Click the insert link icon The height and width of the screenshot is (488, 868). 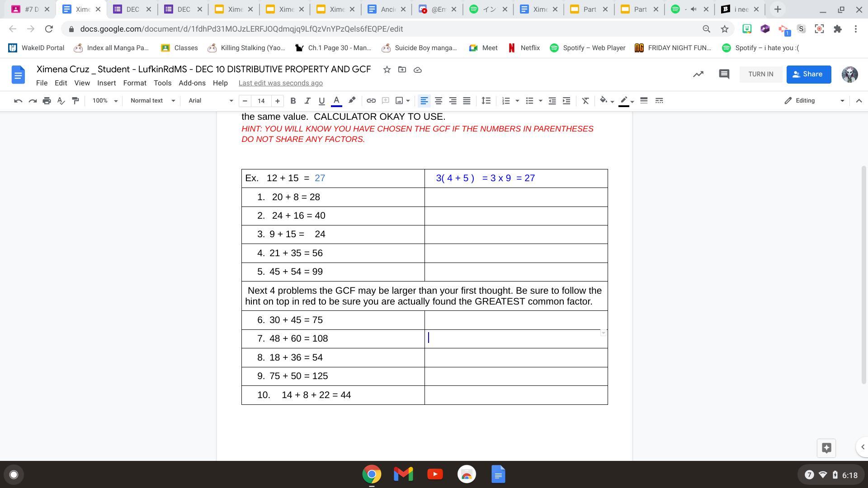(371, 101)
